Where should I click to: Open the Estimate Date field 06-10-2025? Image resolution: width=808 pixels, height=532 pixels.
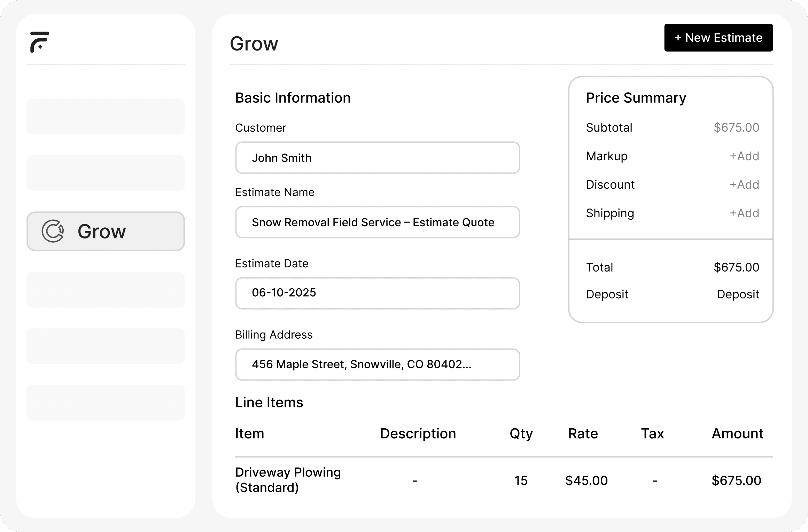click(x=377, y=293)
